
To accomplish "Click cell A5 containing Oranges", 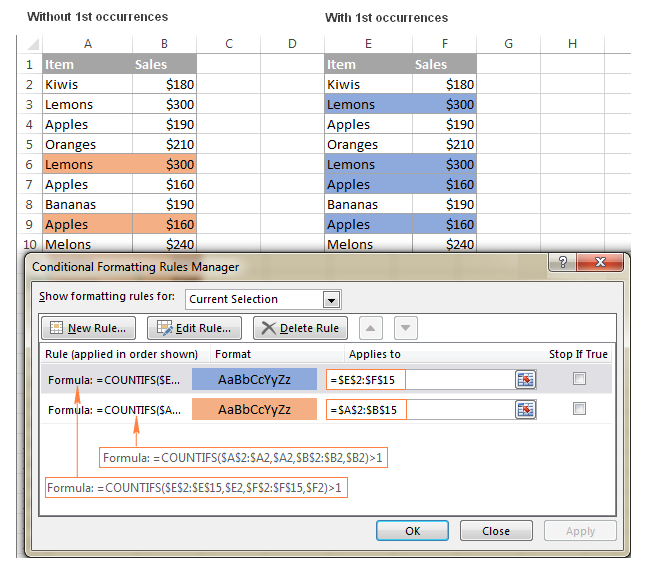I will pos(88,145).
